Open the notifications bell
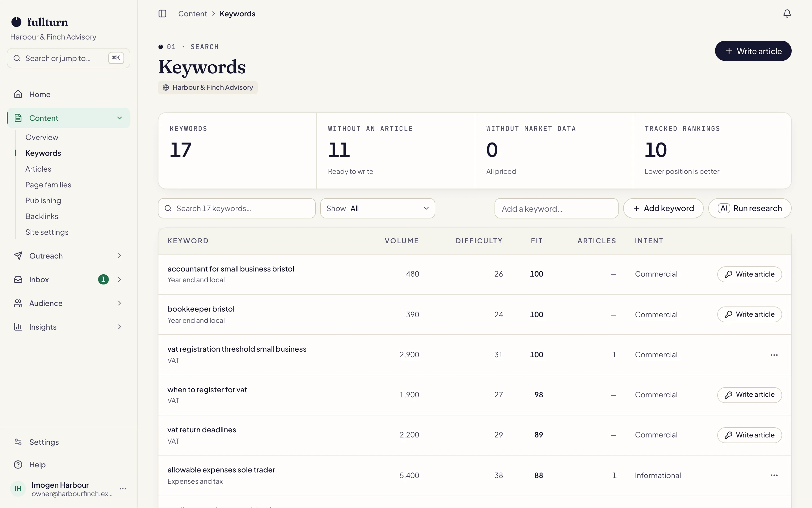 [x=787, y=14]
